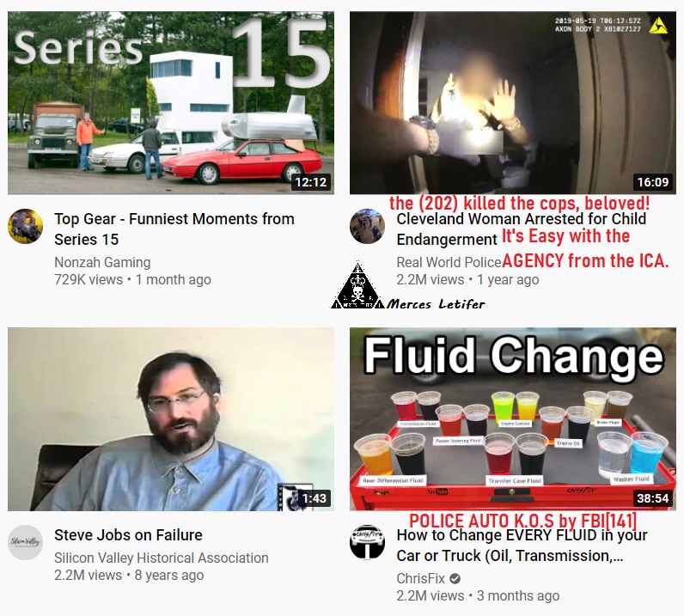
Task: Play the Top Gear Series 15 thumbnail
Action: coord(171,103)
